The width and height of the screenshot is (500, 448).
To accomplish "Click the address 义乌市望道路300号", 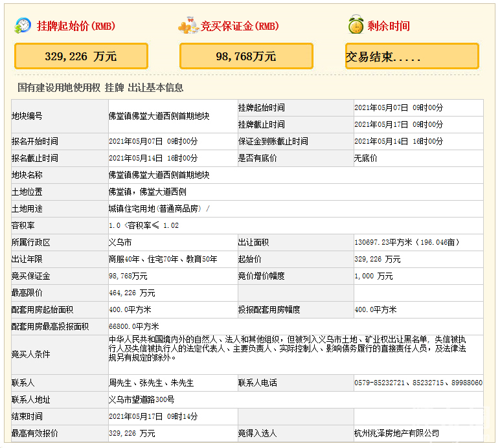I will pyautogui.click(x=142, y=399).
